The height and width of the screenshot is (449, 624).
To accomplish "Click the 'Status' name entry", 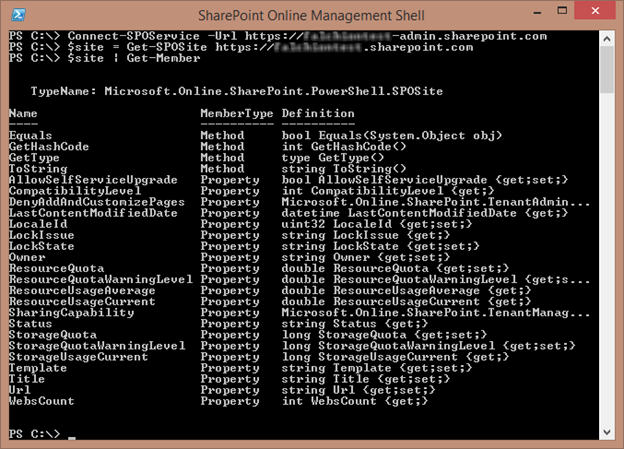I will pos(31,324).
